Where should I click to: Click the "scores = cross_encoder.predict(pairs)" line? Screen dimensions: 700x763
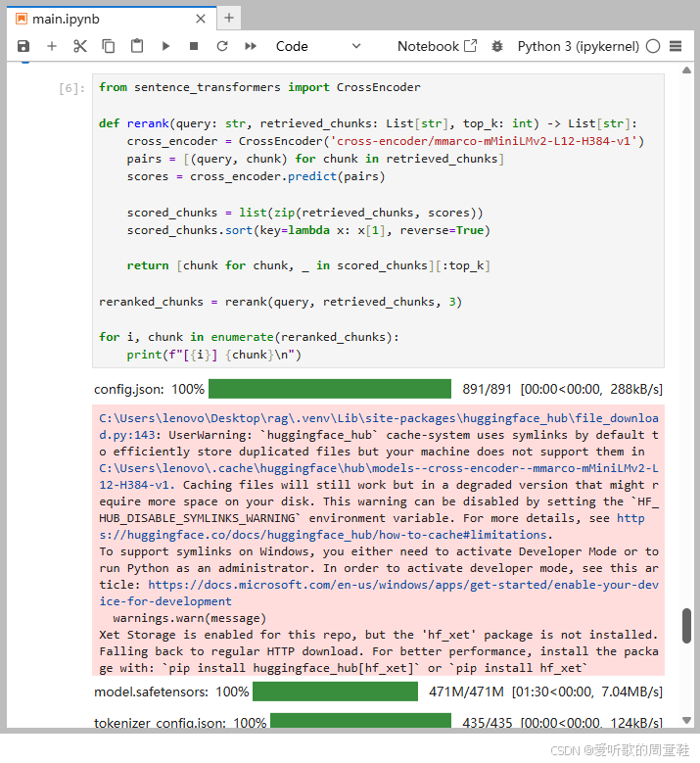coord(256,176)
